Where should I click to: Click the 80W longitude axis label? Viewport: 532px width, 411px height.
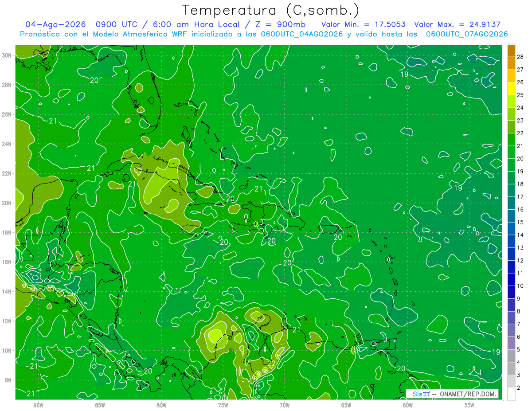[x=161, y=405]
